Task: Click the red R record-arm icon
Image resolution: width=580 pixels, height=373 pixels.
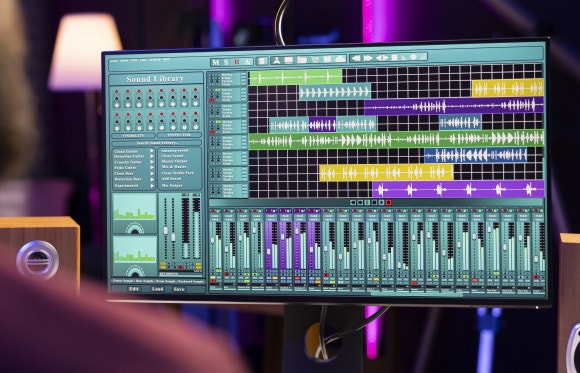Action: point(237,62)
